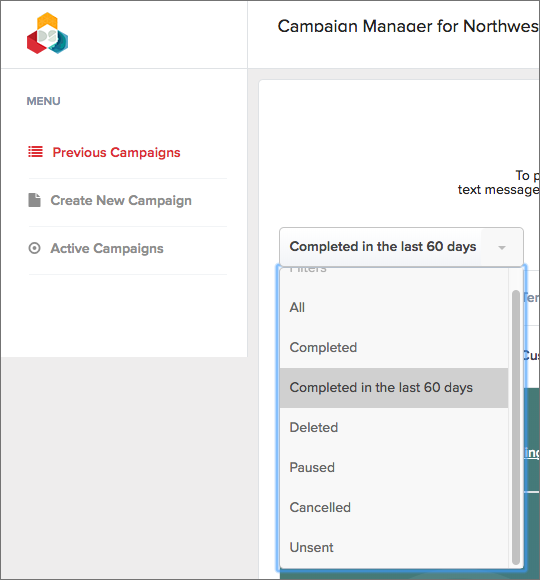Viewport: 540px width, 580px height.
Task: Click the Campaign Manager page title
Action: (408, 26)
